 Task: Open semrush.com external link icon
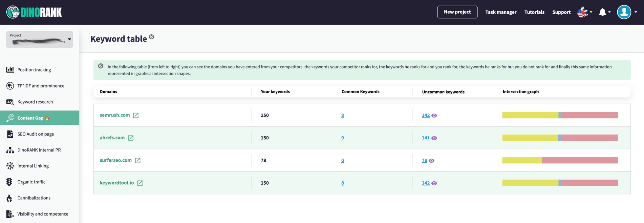click(136, 115)
